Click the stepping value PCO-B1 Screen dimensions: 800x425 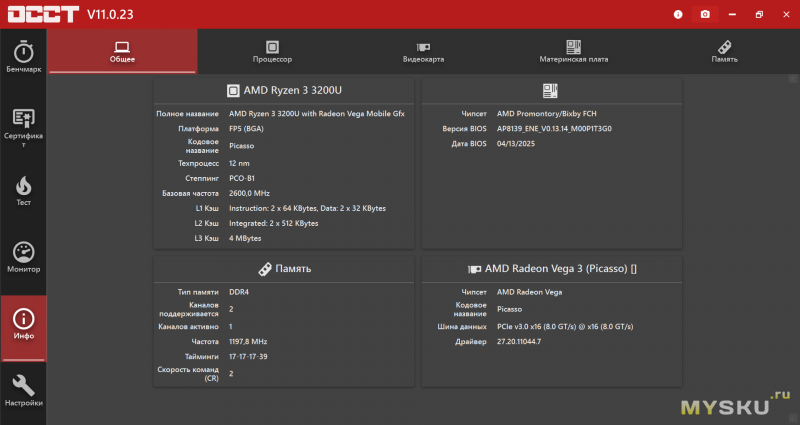point(241,178)
